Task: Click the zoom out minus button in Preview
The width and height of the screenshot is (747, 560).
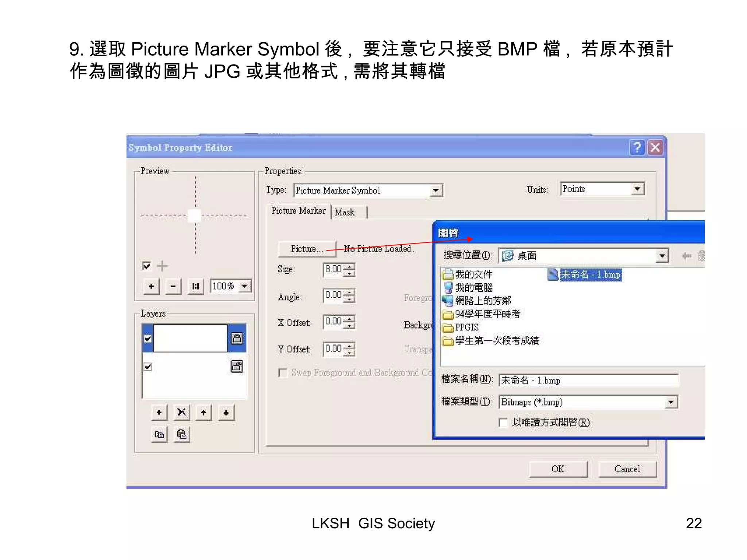Action: click(173, 287)
